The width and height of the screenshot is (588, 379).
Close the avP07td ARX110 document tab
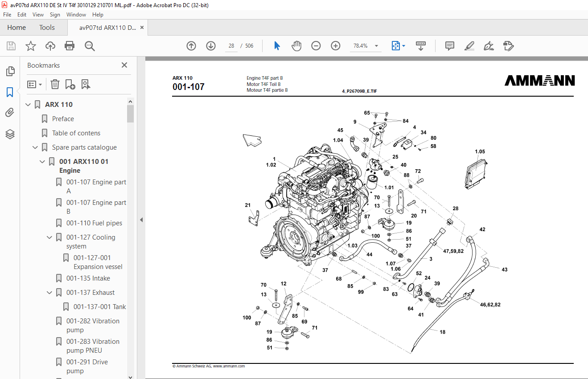coord(142,28)
